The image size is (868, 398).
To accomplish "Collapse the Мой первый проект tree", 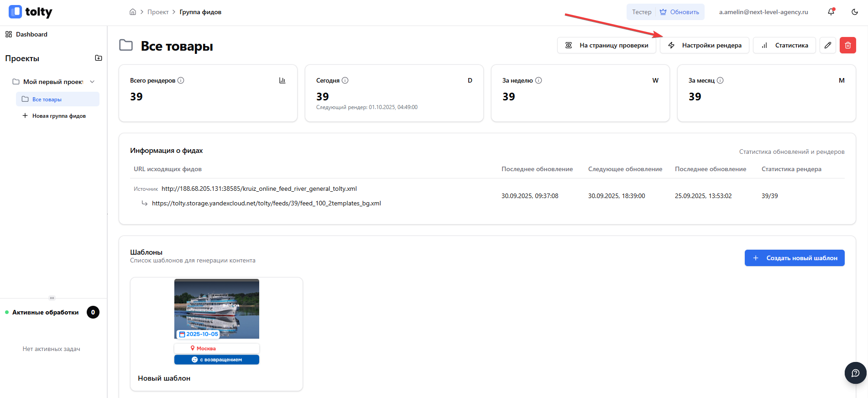I will click(x=92, y=82).
